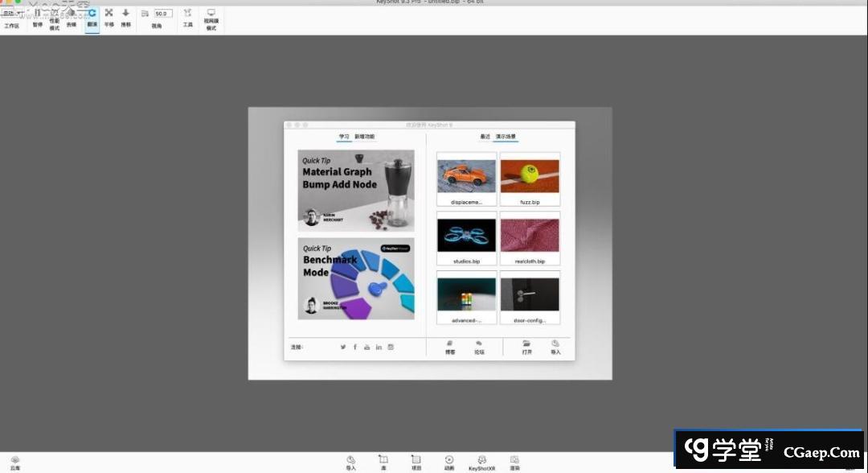Click the 论坛 forum button
Viewport: 868px width, 473px height.
click(x=479, y=347)
